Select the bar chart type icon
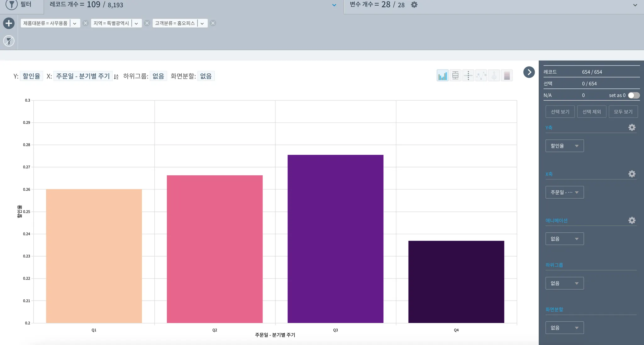The width and height of the screenshot is (644, 345). pos(442,76)
